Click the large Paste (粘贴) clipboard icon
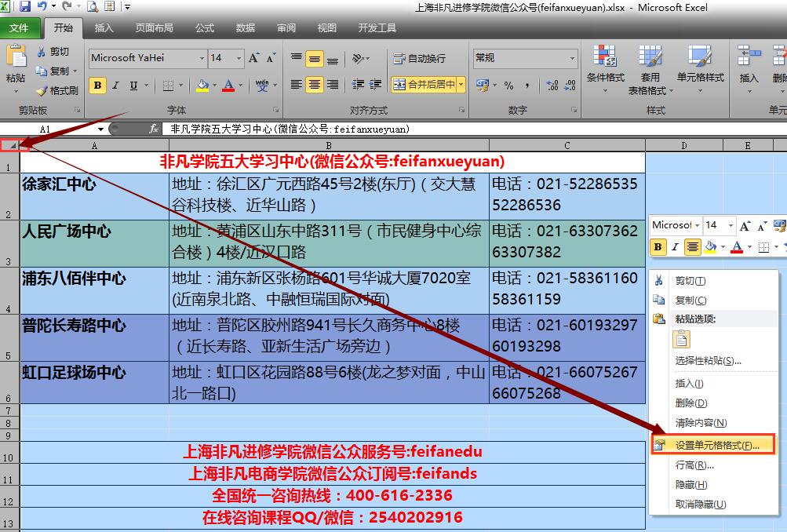787x532 pixels. [x=16, y=56]
